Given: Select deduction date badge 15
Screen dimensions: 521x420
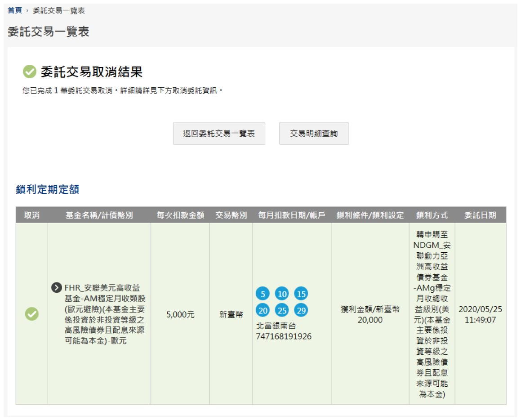Looking at the screenshot, I should tap(301, 294).
